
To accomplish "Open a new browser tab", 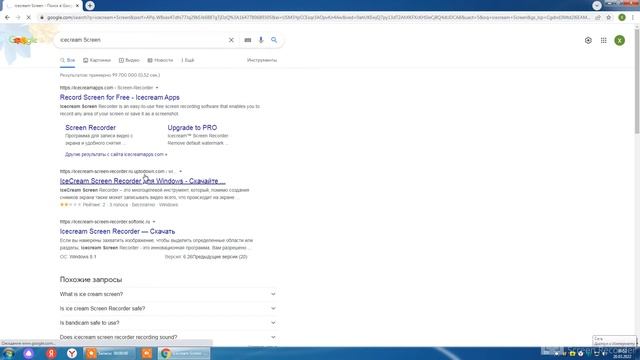I will click(x=90, y=6).
